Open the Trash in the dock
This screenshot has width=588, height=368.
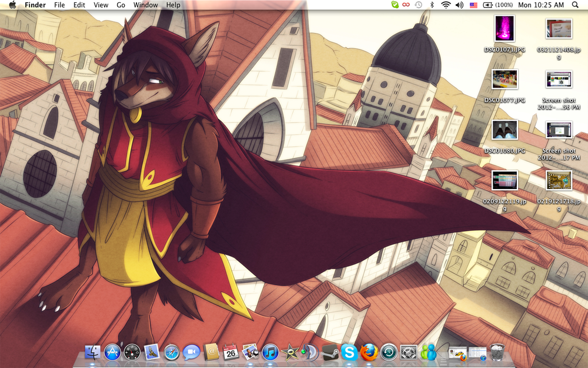[x=497, y=352]
